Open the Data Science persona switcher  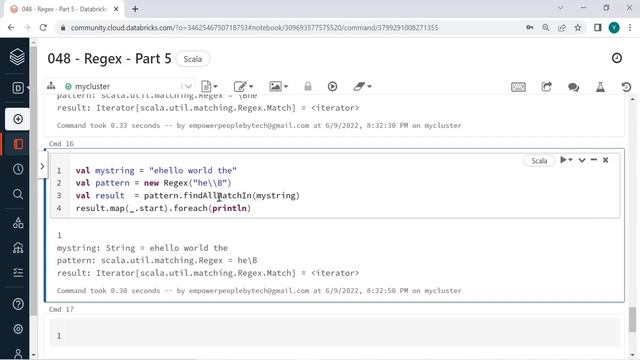tap(18, 88)
